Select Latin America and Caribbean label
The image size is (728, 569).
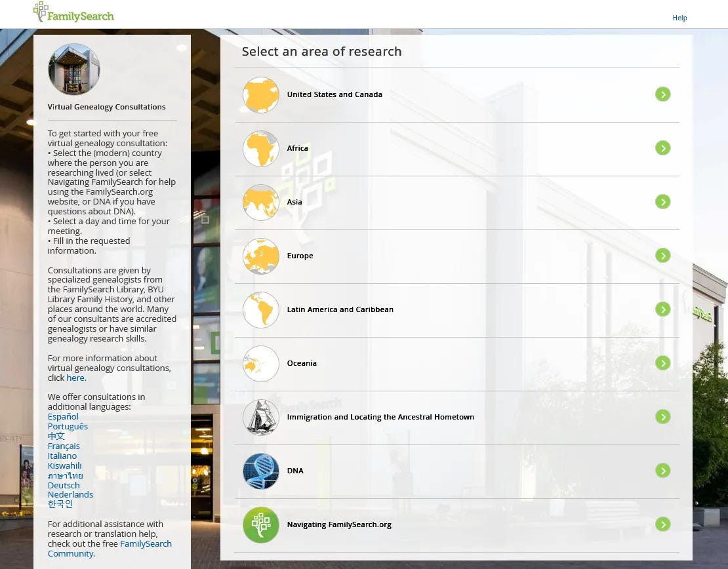[x=340, y=309]
